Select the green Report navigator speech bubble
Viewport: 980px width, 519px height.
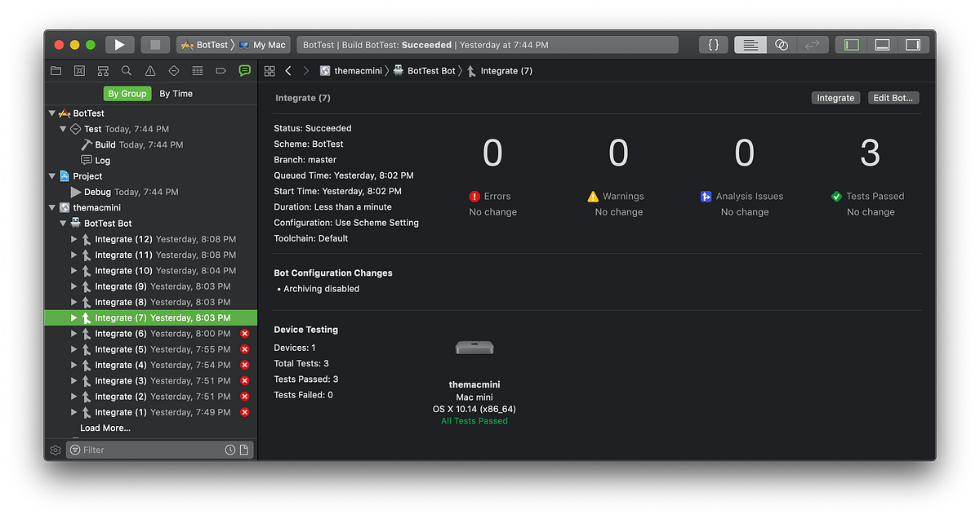coord(244,70)
